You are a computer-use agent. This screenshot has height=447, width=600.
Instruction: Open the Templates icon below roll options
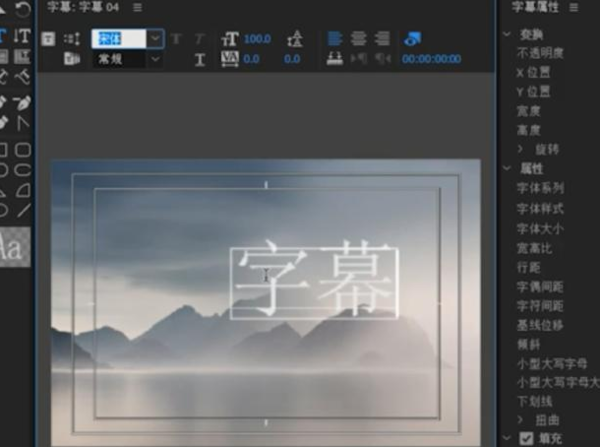pyautogui.click(x=72, y=59)
